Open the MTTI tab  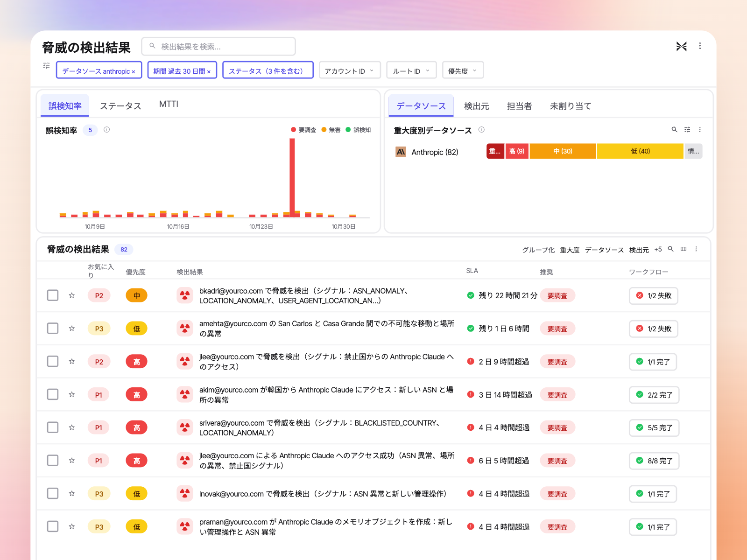pyautogui.click(x=169, y=104)
